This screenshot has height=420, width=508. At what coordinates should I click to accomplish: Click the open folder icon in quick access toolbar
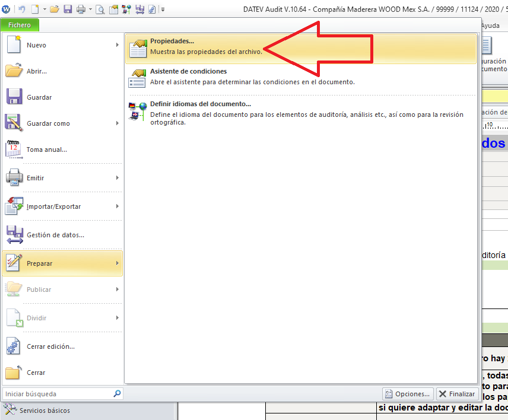pos(55,9)
